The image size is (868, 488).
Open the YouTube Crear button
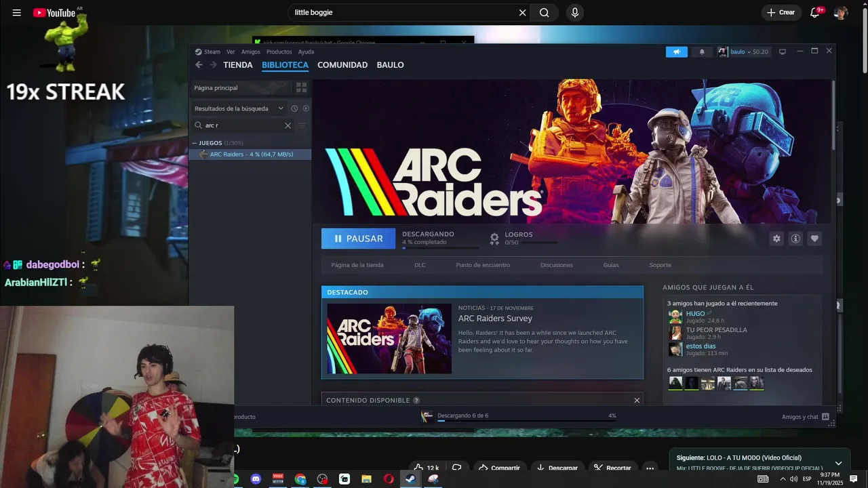781,13
